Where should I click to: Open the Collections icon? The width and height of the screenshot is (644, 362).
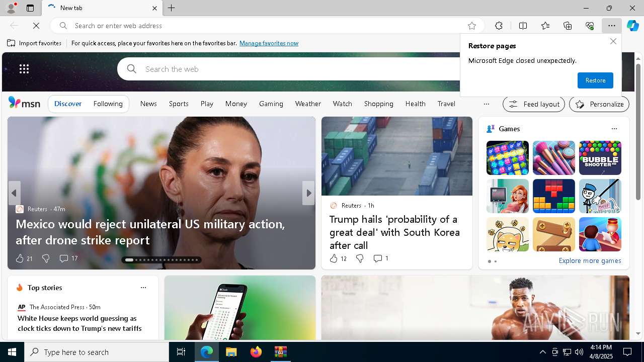pos(568,26)
